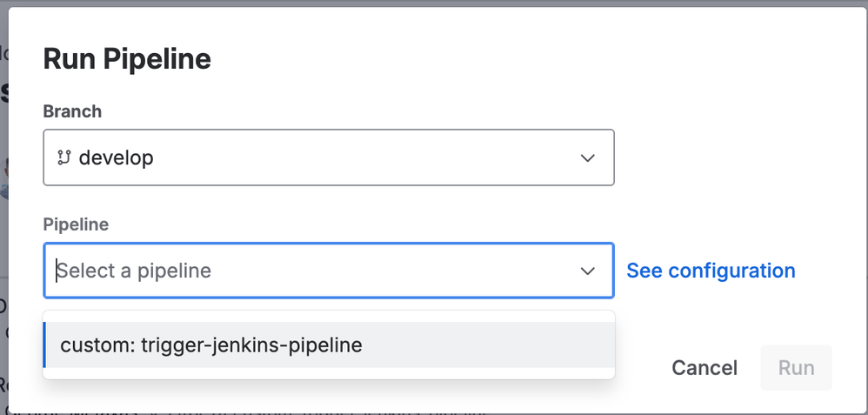The width and height of the screenshot is (868, 415).
Task: Click the dimmed strip above the dialog
Action: click(x=434, y=3)
